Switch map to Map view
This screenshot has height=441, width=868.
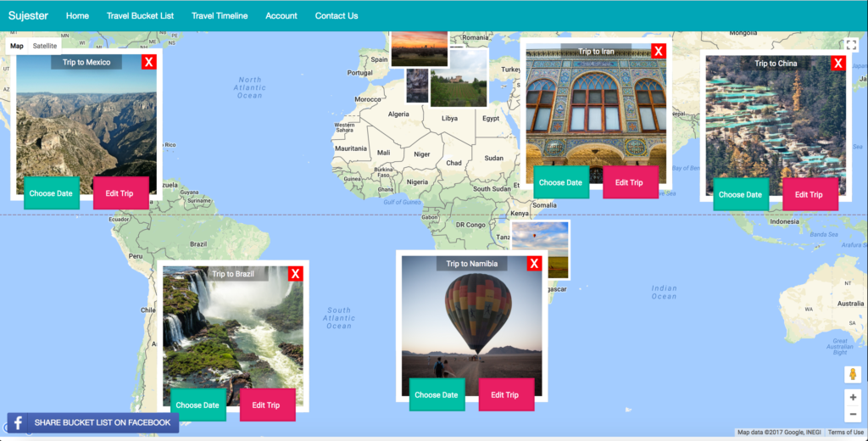[17, 46]
